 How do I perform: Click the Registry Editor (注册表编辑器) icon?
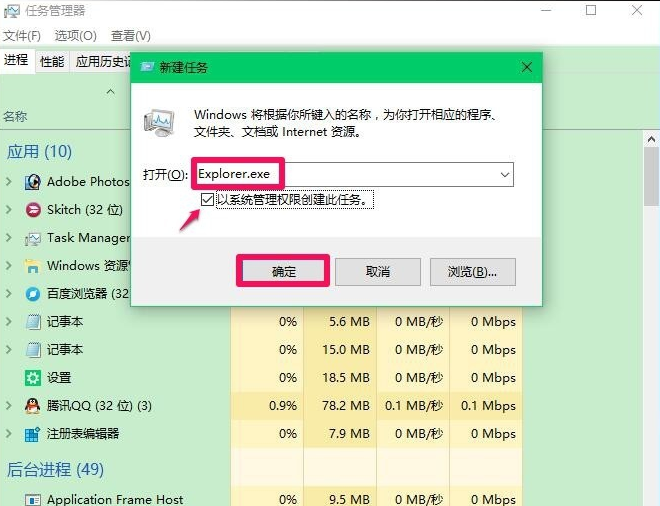[32, 434]
